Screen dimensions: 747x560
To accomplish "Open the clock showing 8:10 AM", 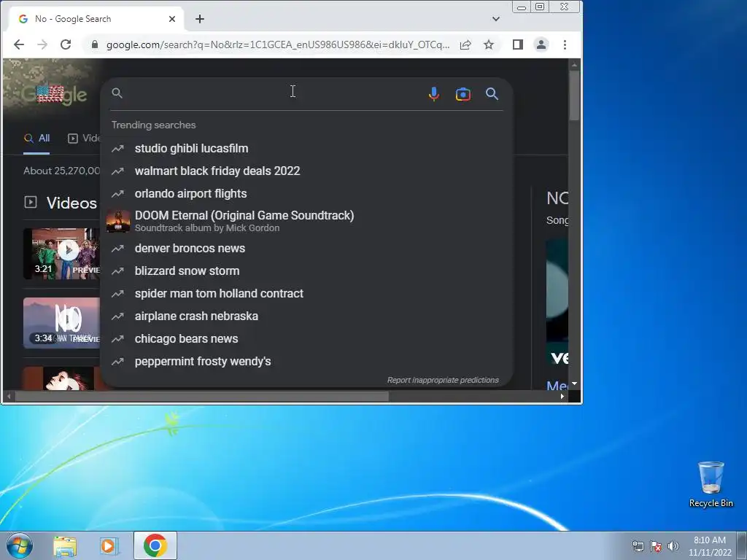I will pos(710,545).
